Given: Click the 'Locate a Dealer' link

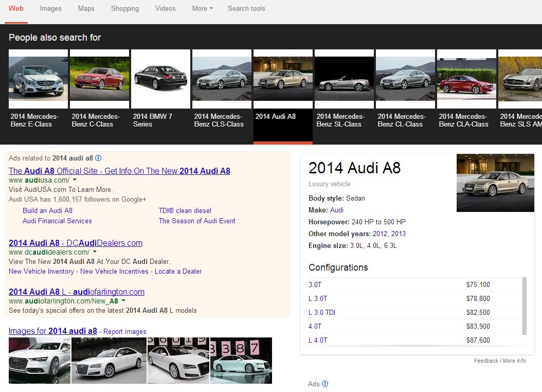Looking at the screenshot, I should 178,271.
